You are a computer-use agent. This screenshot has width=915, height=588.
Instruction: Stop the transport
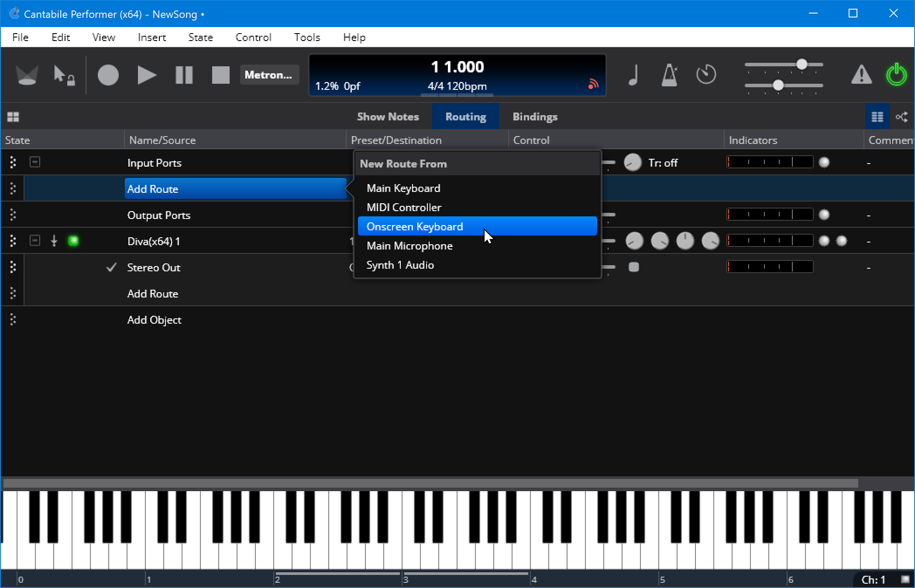pyautogui.click(x=220, y=75)
